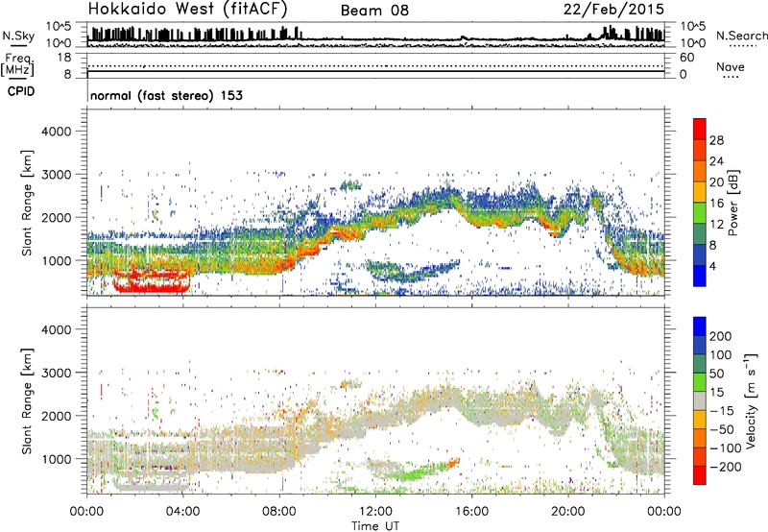Select the "Beam 08" heading
The image size is (768, 532).
(x=374, y=11)
